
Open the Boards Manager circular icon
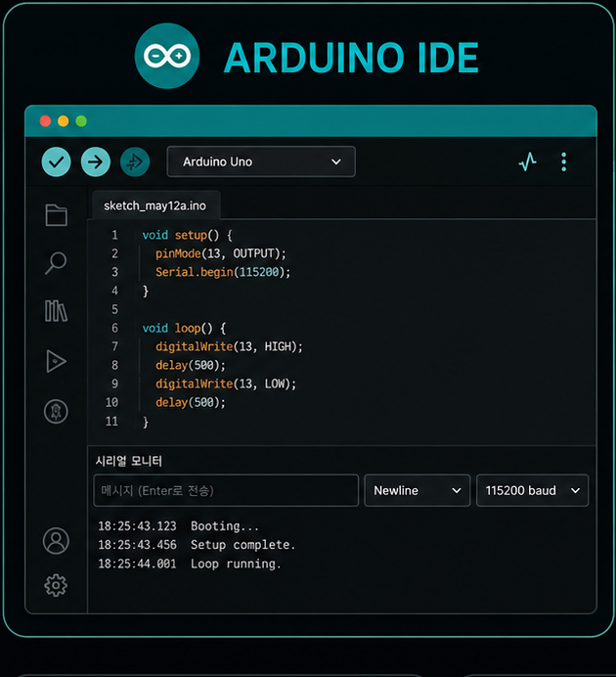point(56,411)
